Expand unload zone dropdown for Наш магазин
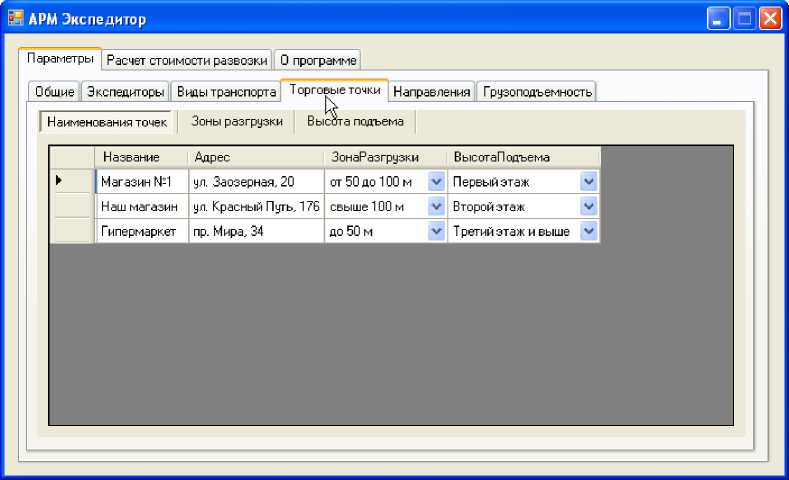Screen dimensions: 789x480 (x=436, y=207)
